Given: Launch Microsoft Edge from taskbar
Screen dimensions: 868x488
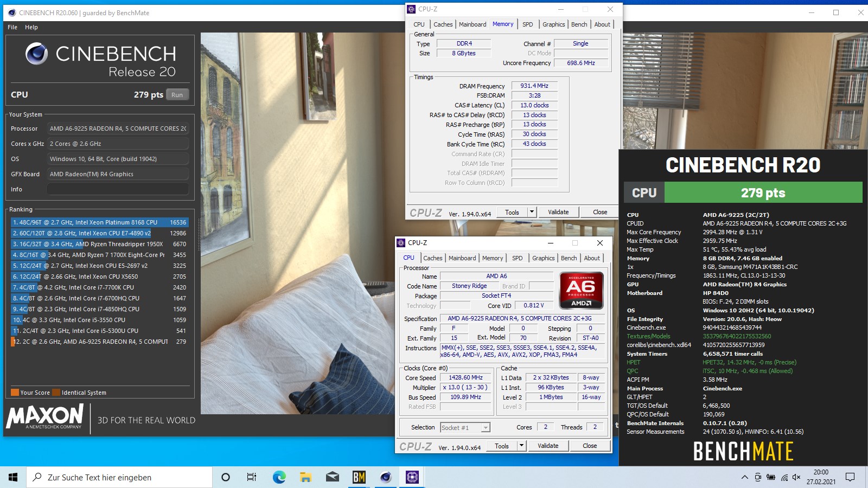Looking at the screenshot, I should pos(279,477).
